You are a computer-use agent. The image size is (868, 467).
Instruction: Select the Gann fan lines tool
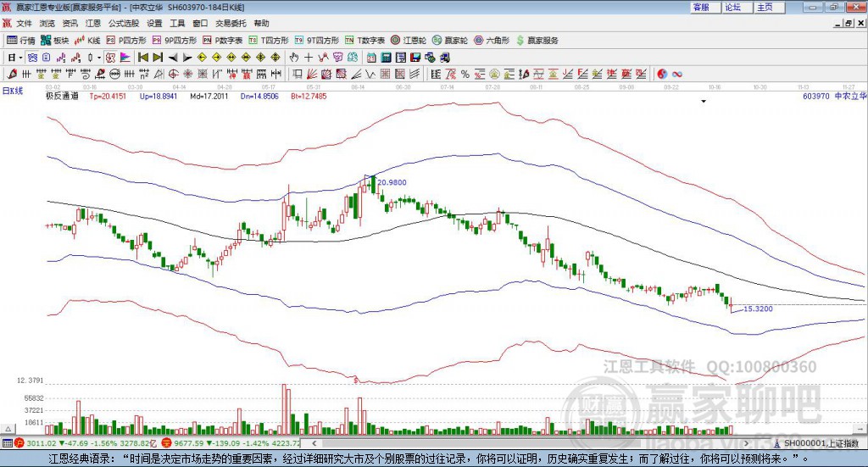coord(312,74)
